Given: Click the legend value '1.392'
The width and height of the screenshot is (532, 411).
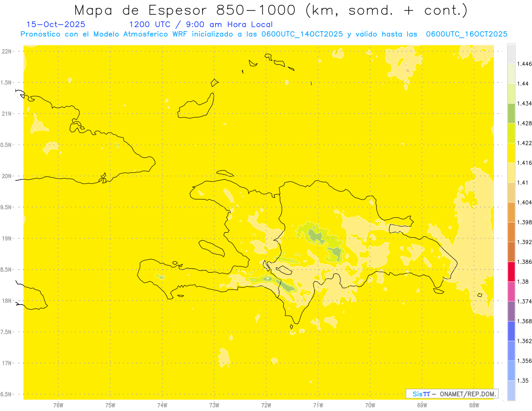Looking at the screenshot, I should click(x=524, y=242).
